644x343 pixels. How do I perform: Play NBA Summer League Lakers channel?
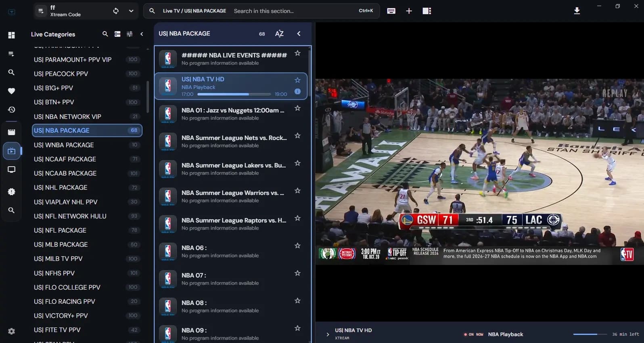(230, 168)
